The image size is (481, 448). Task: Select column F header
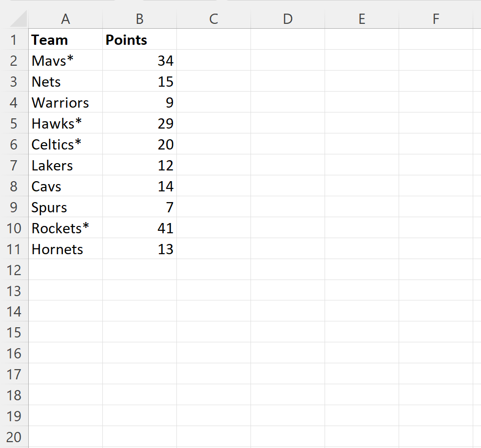(x=436, y=19)
